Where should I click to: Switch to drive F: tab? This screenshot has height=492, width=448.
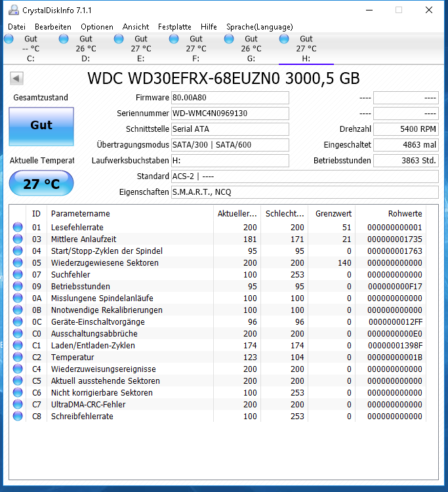click(195, 49)
